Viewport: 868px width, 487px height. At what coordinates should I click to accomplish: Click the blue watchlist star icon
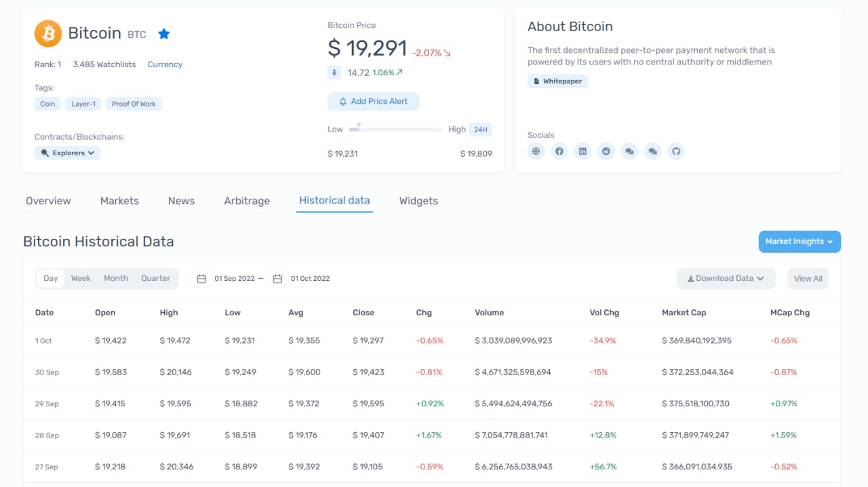[x=163, y=33]
